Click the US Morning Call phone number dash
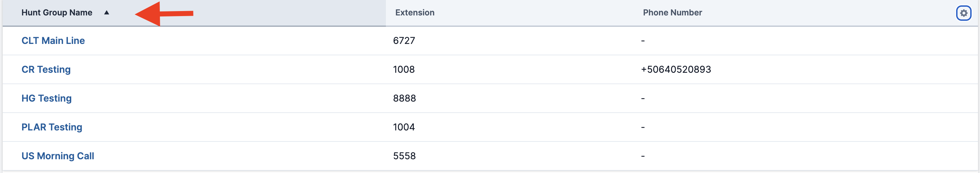 click(x=643, y=156)
